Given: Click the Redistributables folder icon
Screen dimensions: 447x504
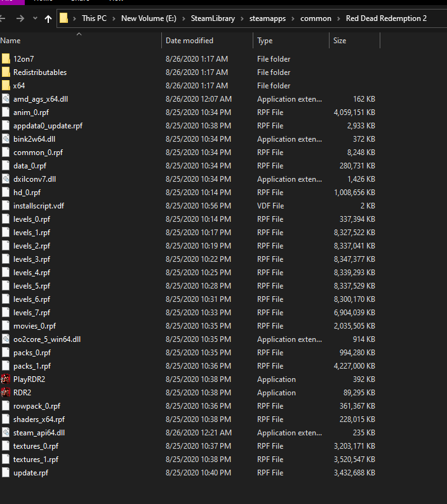Looking at the screenshot, I should [6, 72].
